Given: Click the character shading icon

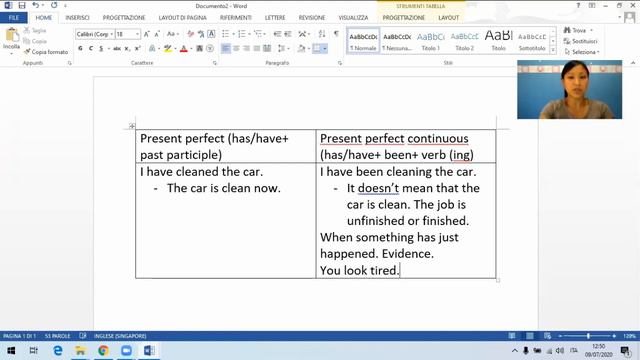Looking at the screenshot, I should pyautogui.click(x=199, y=49).
